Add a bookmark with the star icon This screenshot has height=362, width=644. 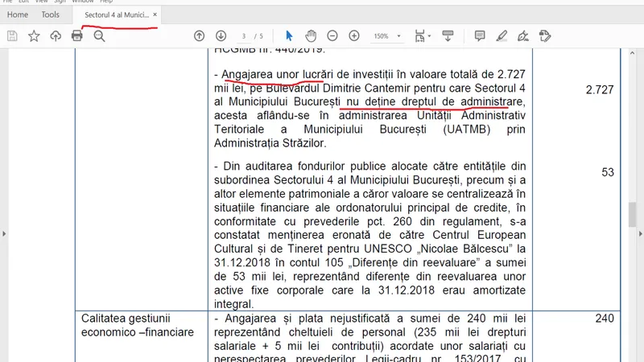tap(34, 36)
